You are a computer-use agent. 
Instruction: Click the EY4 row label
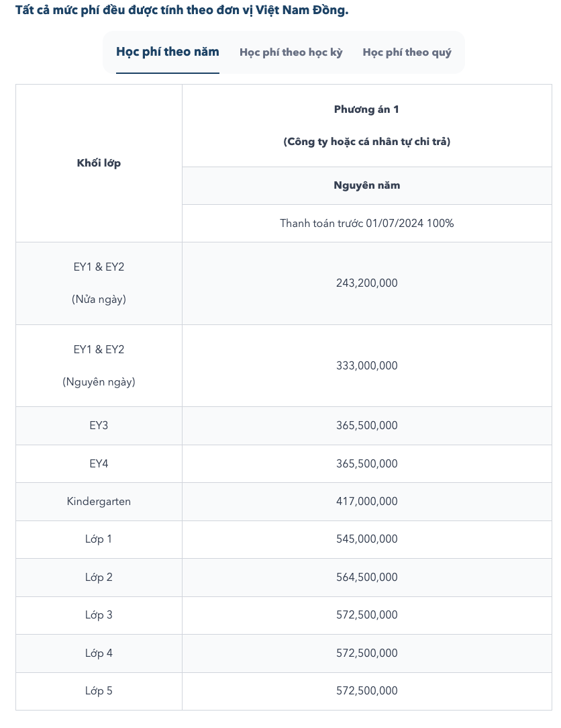point(99,464)
